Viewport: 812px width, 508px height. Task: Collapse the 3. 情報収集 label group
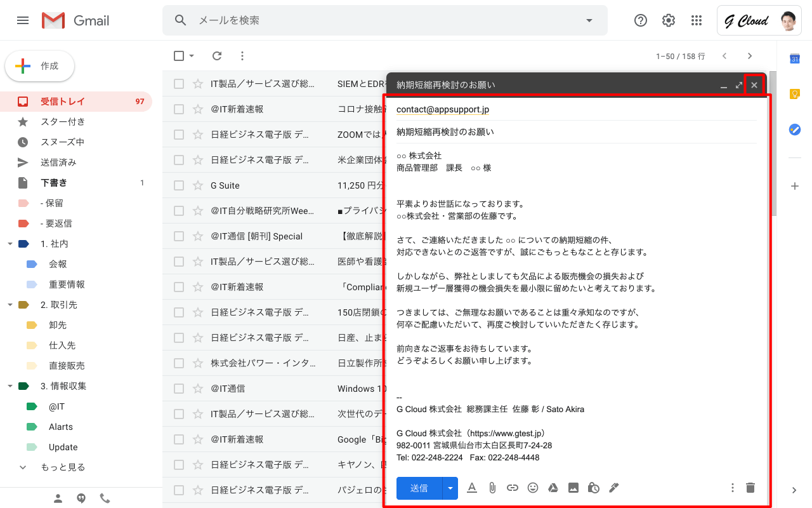pyautogui.click(x=10, y=386)
